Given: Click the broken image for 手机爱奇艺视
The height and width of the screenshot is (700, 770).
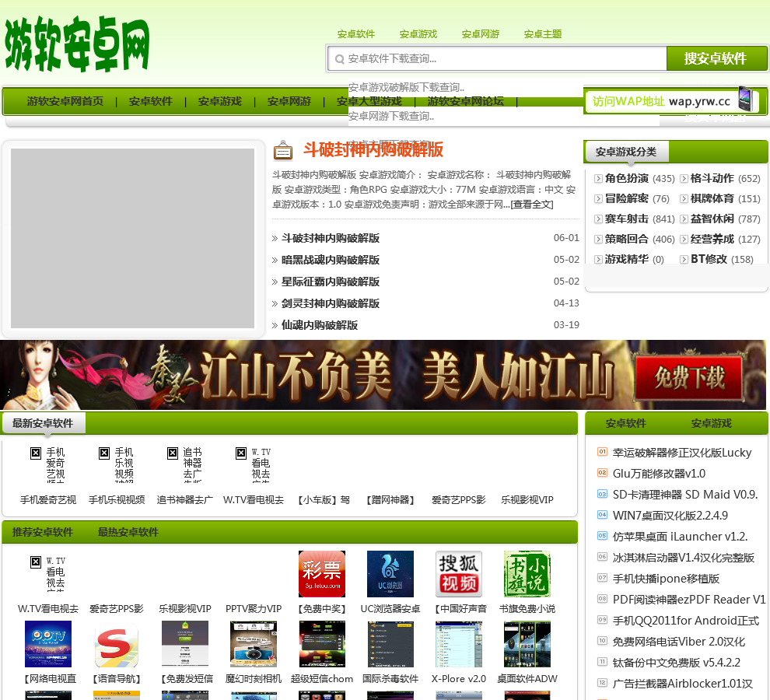Looking at the screenshot, I should 48,464.
